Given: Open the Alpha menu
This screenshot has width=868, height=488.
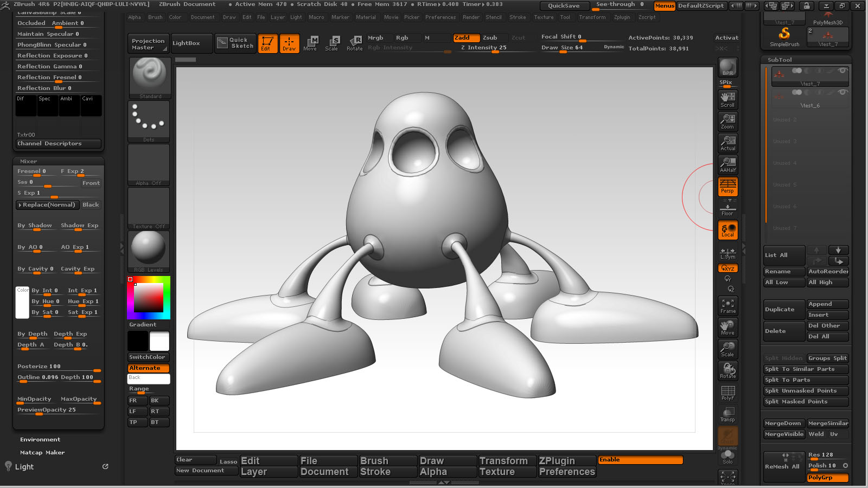Looking at the screenshot, I should tap(135, 17).
